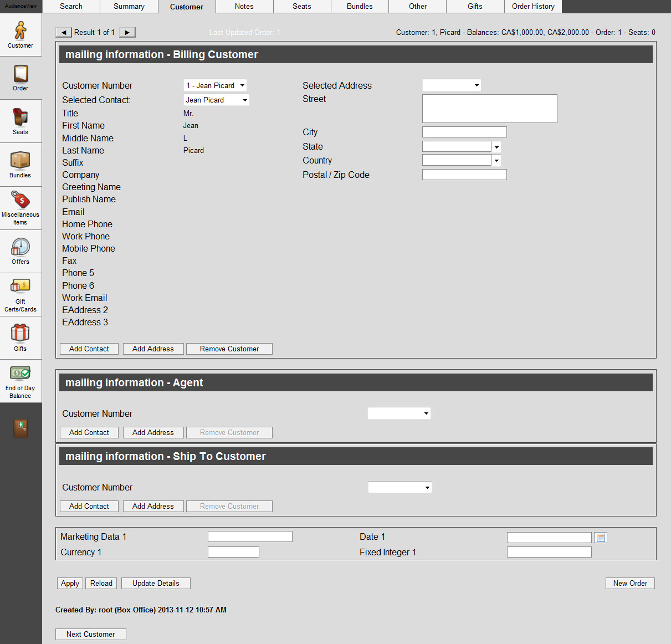Open Ship To Customer Number dropdown
The height and width of the screenshot is (644, 671).
tap(399, 487)
